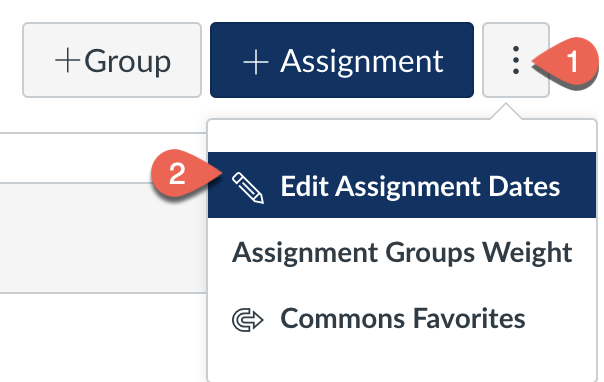Select Edit Assignment Dates from the menu
Screen dimensions: 604x382
(402, 185)
